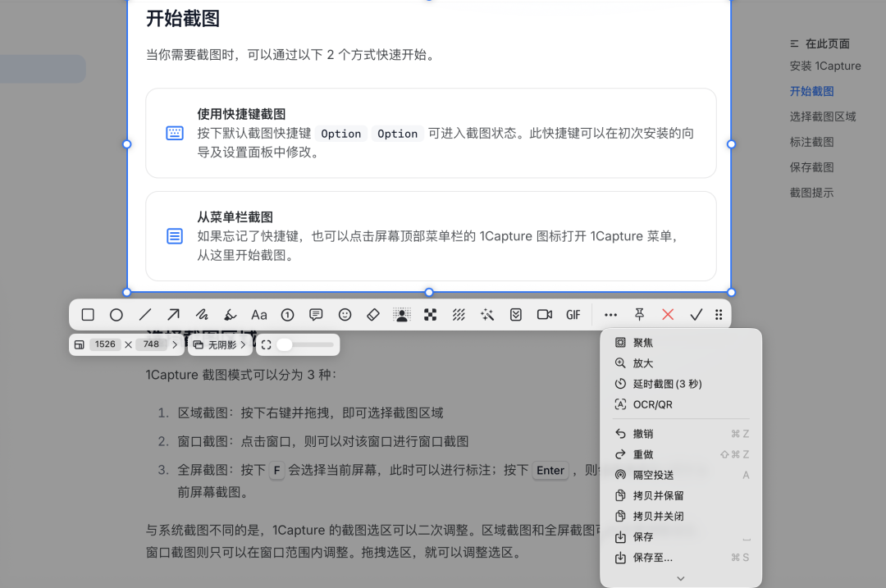Click the bottom-right corner selection handle

(x=731, y=292)
